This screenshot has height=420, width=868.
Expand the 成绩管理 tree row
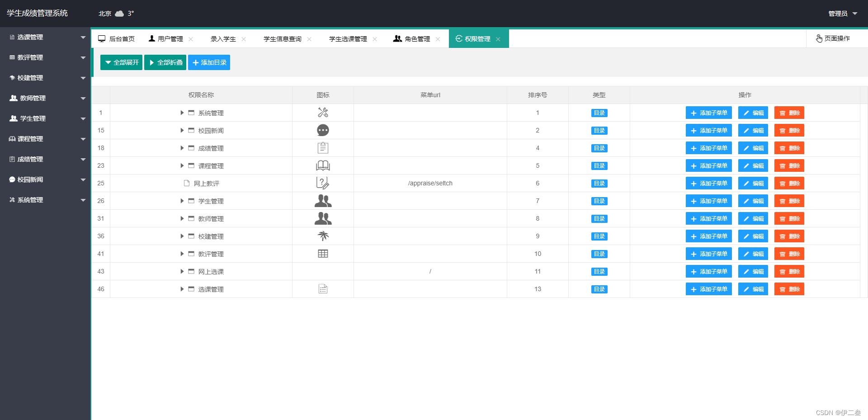[x=182, y=148]
